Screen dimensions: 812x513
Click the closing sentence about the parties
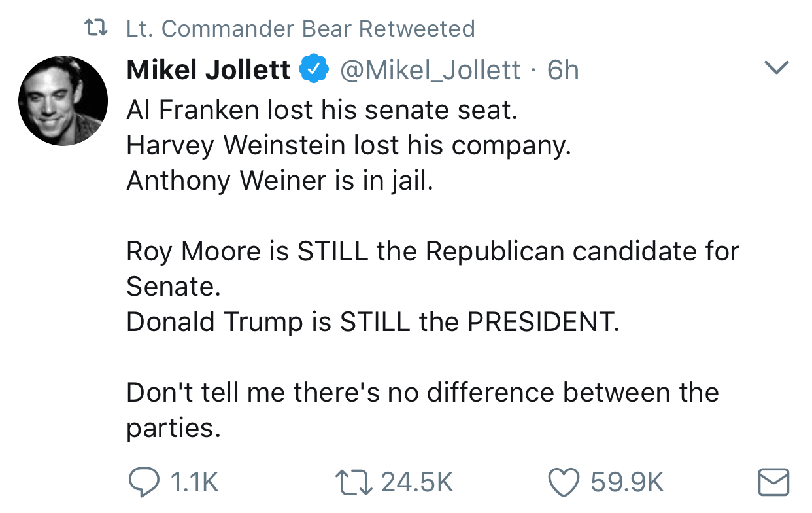[422, 410]
